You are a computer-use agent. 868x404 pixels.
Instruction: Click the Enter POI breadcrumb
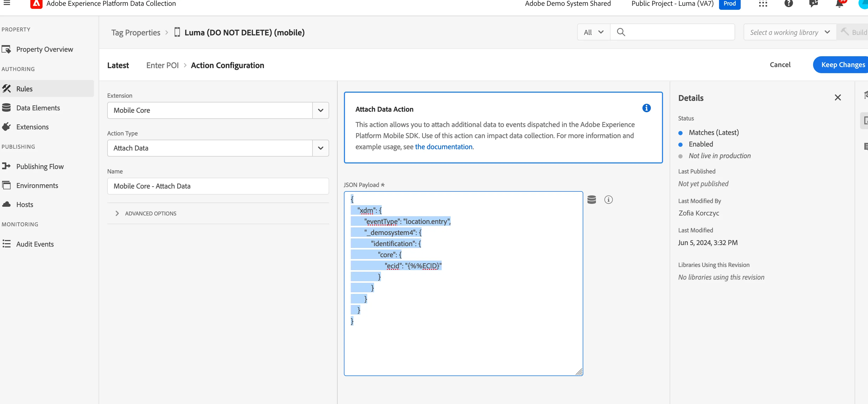[162, 65]
